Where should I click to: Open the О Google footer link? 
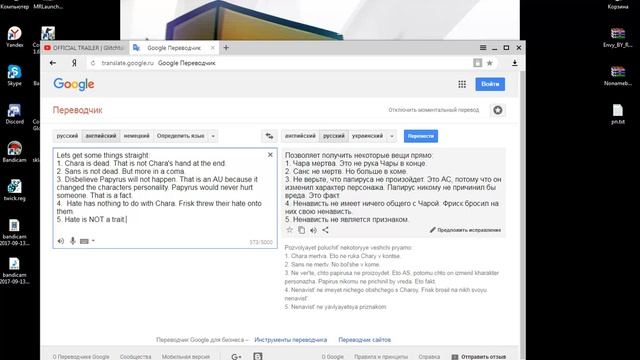click(333, 357)
